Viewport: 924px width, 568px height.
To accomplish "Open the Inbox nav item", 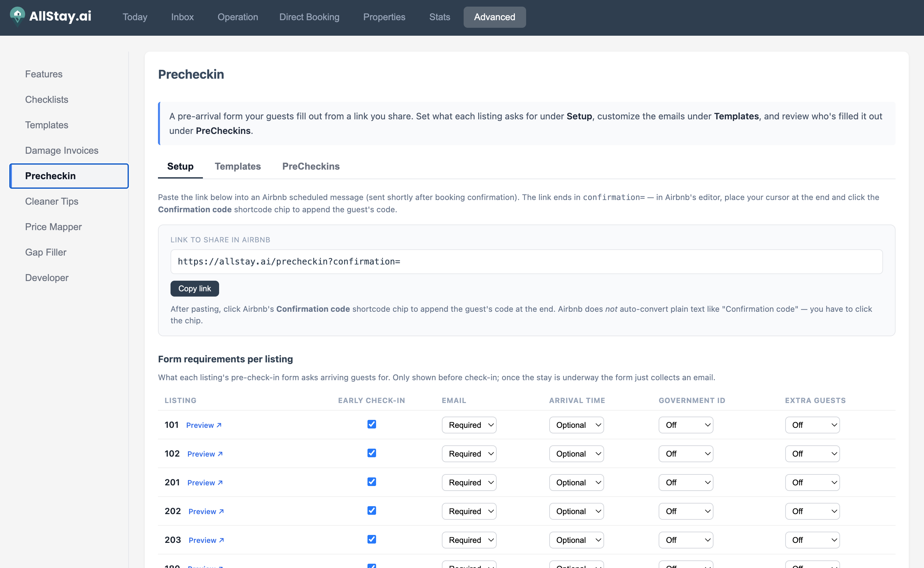I will click(182, 17).
